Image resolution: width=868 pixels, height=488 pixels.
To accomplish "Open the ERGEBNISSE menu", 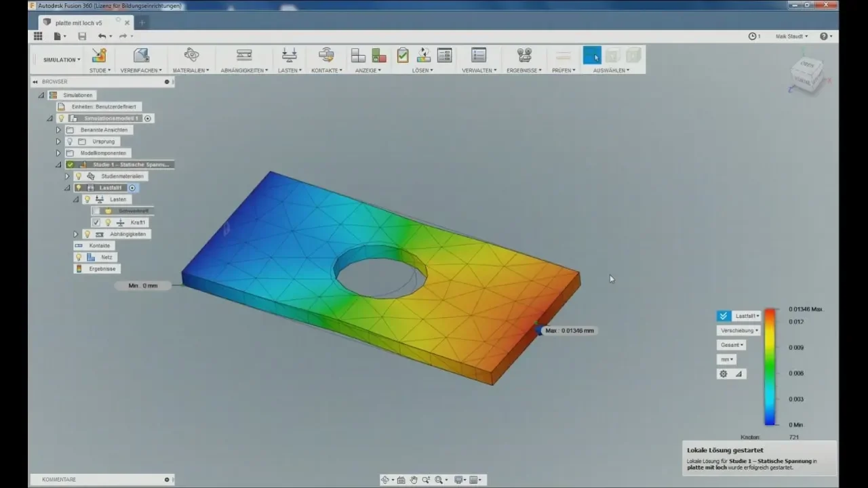I will pyautogui.click(x=524, y=70).
